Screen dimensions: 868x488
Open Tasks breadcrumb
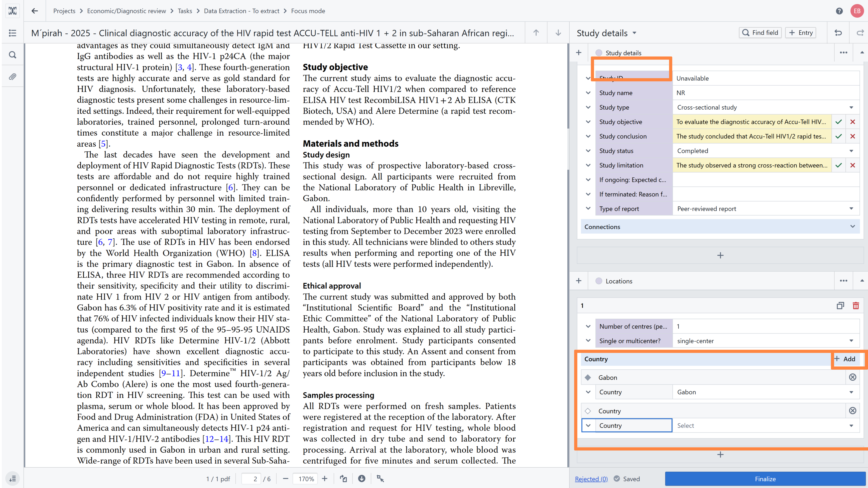pyautogui.click(x=185, y=11)
